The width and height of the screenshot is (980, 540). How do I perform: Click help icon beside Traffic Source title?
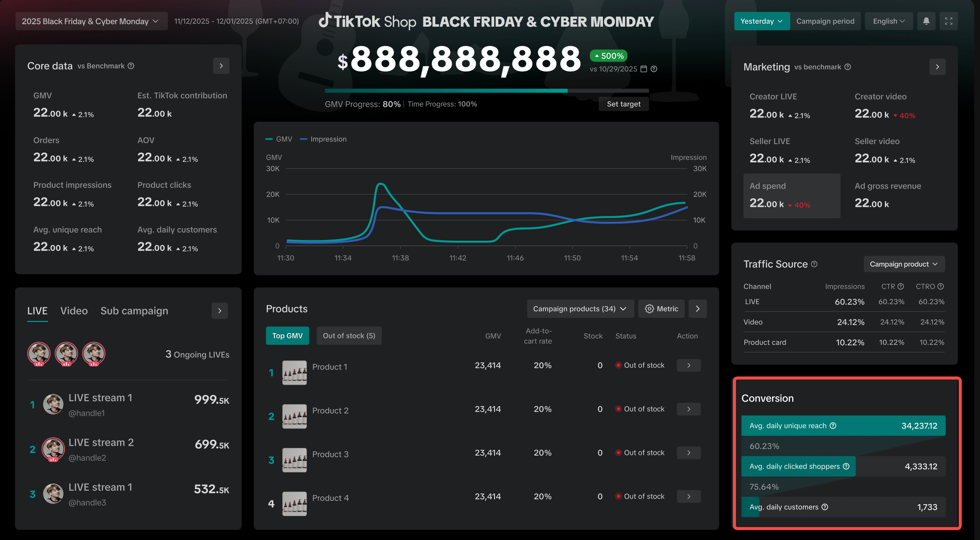[x=814, y=264]
